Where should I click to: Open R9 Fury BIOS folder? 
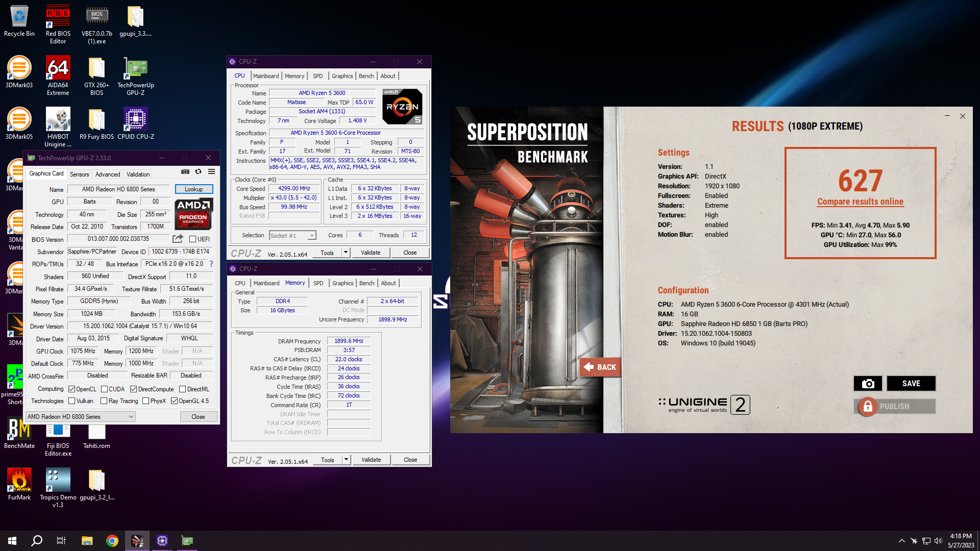tap(96, 124)
